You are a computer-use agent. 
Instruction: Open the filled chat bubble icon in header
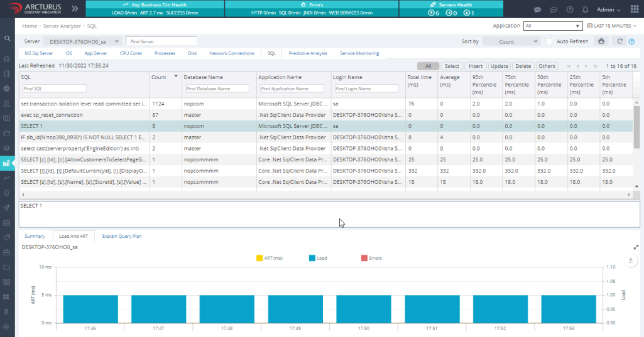pos(537,10)
